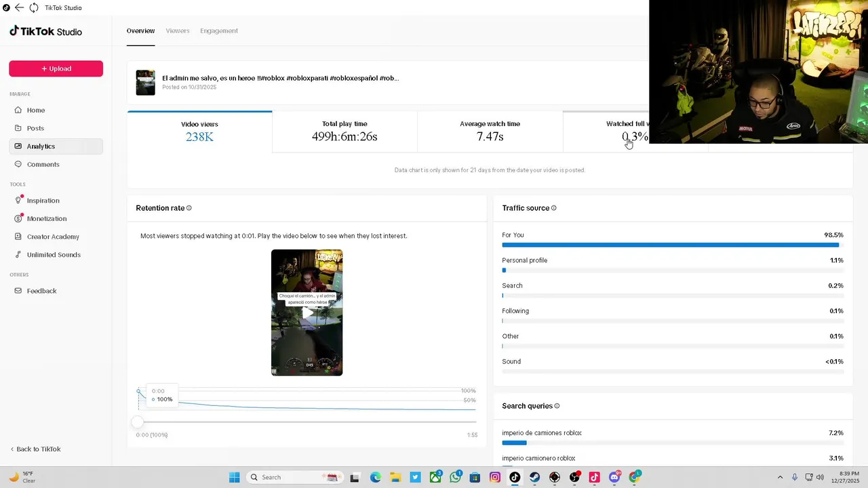Open File Explorer from taskbar
The image size is (868, 488).
395,478
